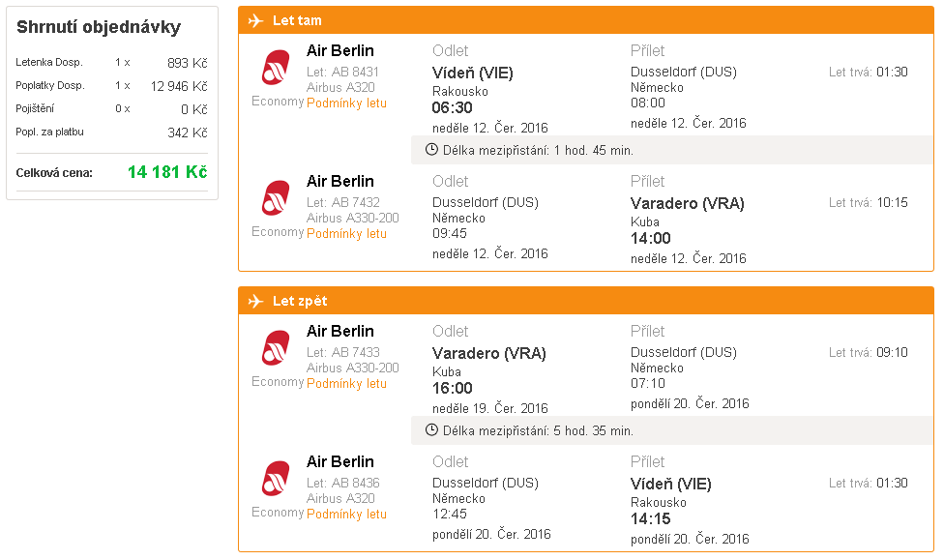Click the Poplatky Dosp. 12 946 Kč row

[111, 86]
